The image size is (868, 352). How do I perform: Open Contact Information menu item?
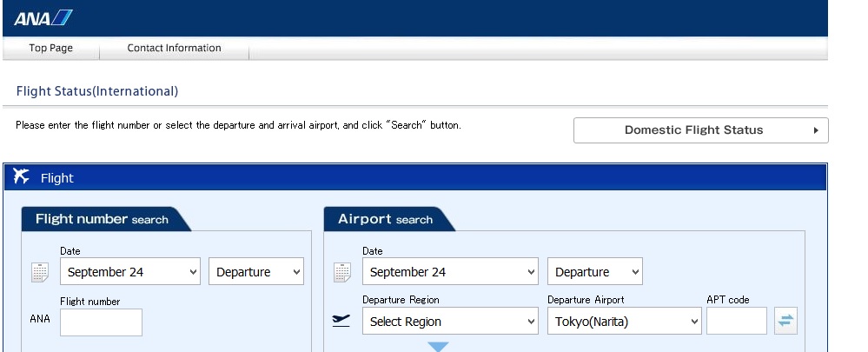coord(174,49)
